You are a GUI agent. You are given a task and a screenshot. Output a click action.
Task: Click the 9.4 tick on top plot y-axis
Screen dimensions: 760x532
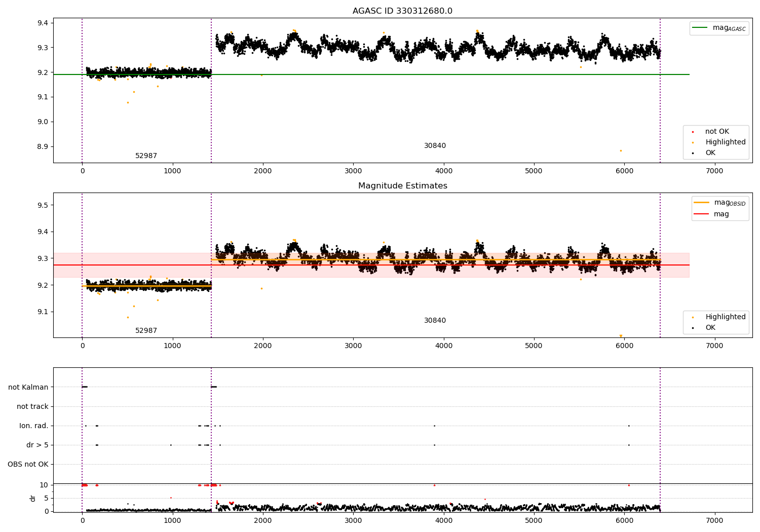click(x=43, y=23)
